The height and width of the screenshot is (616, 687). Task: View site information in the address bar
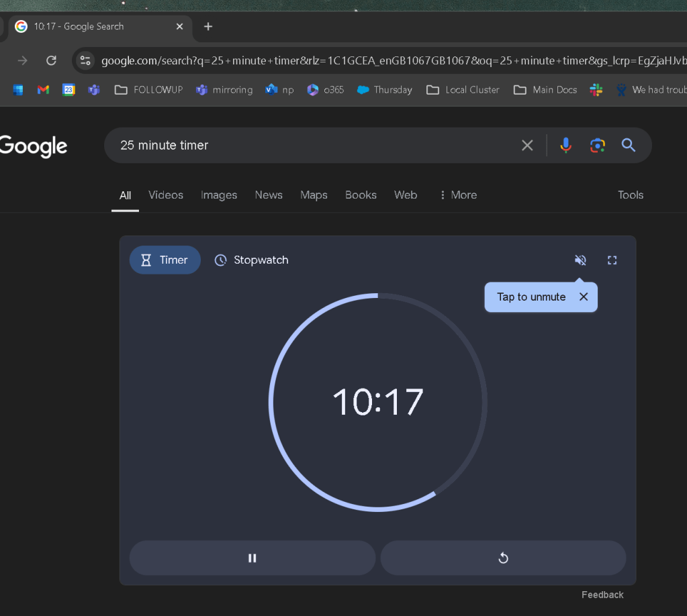point(85,60)
